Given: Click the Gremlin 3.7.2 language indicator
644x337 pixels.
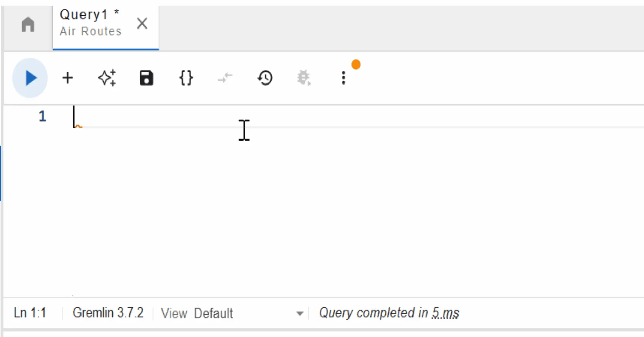Looking at the screenshot, I should [108, 313].
